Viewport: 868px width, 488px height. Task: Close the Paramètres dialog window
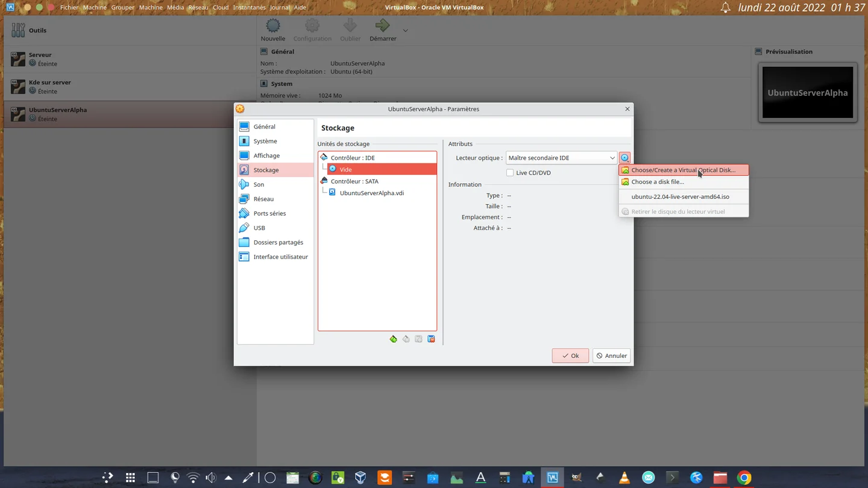[627, 109]
